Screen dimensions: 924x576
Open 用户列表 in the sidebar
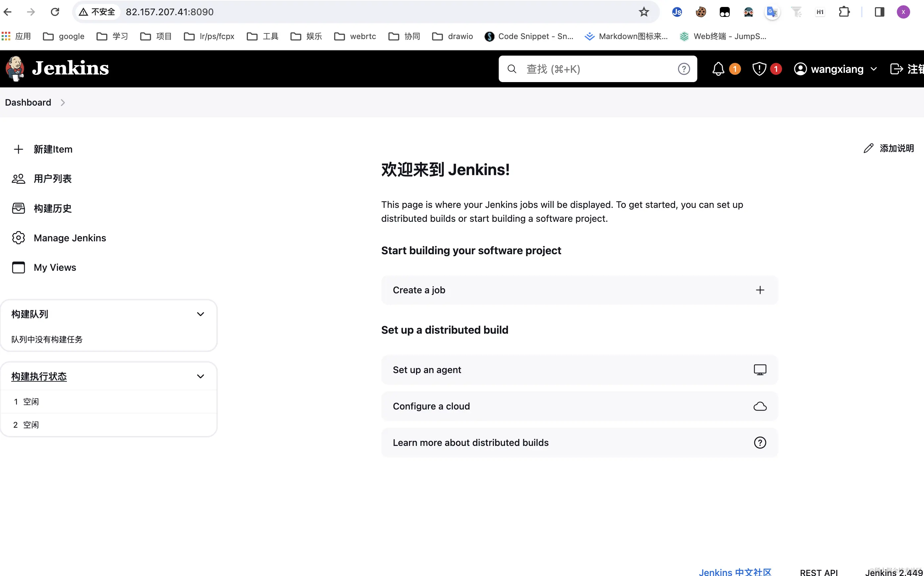click(x=42, y=179)
